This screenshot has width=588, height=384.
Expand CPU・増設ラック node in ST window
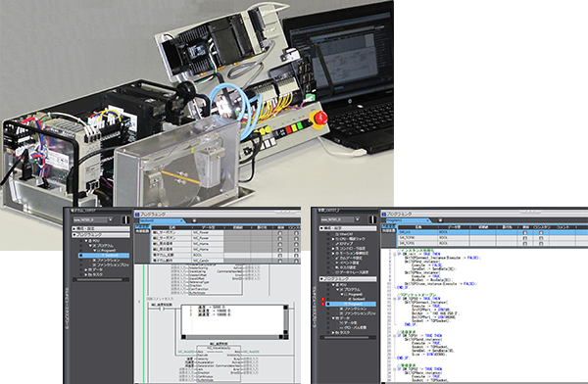333,239
